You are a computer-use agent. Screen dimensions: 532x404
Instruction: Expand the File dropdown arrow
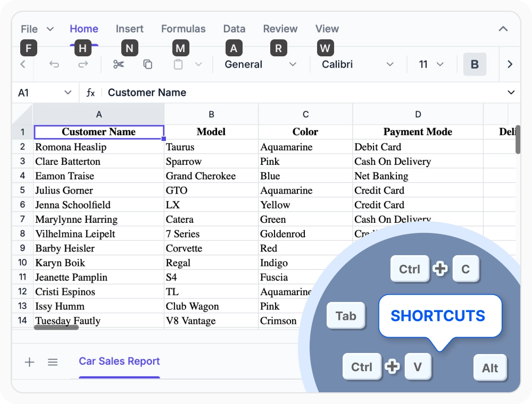50,29
